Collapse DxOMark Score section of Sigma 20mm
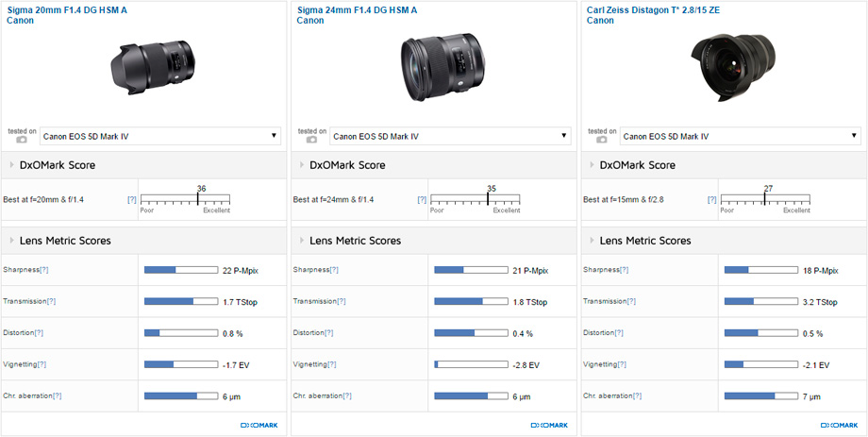Image resolution: width=868 pixels, height=437 pixels. click(12, 165)
